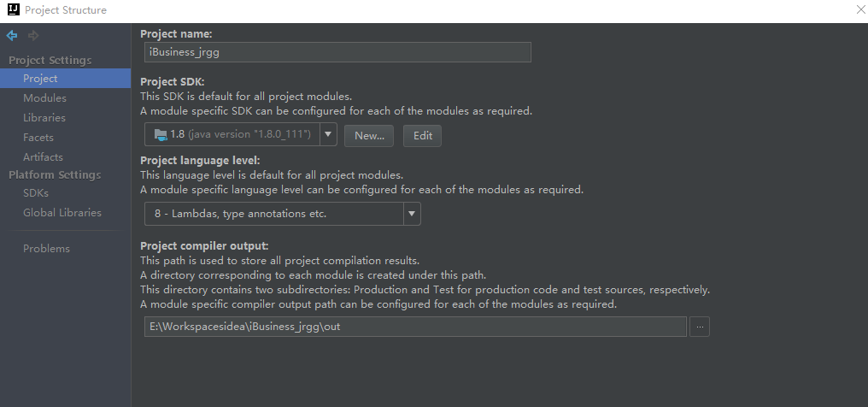Viewport: 868px width, 407px height.
Task: Browse for compiler output path (...)
Action: (x=700, y=327)
